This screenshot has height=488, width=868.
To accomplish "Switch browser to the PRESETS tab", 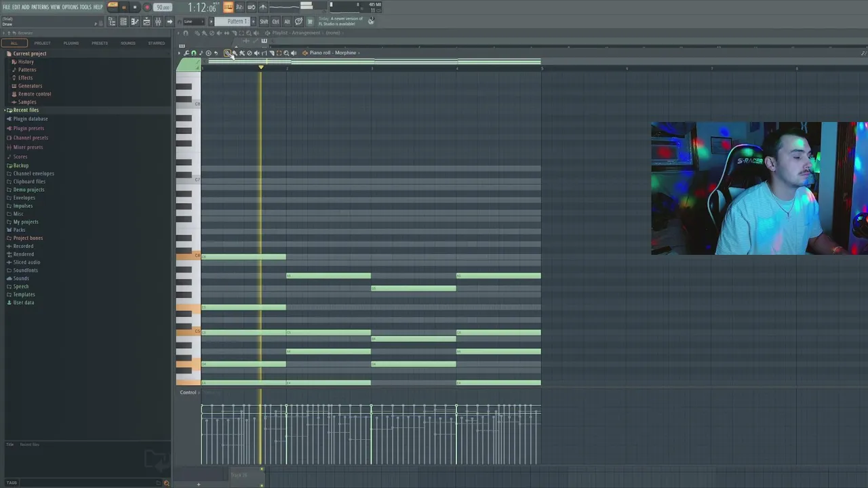I will tap(100, 43).
